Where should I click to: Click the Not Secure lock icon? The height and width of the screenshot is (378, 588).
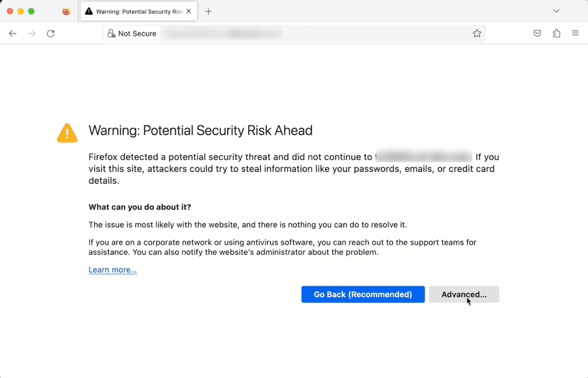coord(111,33)
